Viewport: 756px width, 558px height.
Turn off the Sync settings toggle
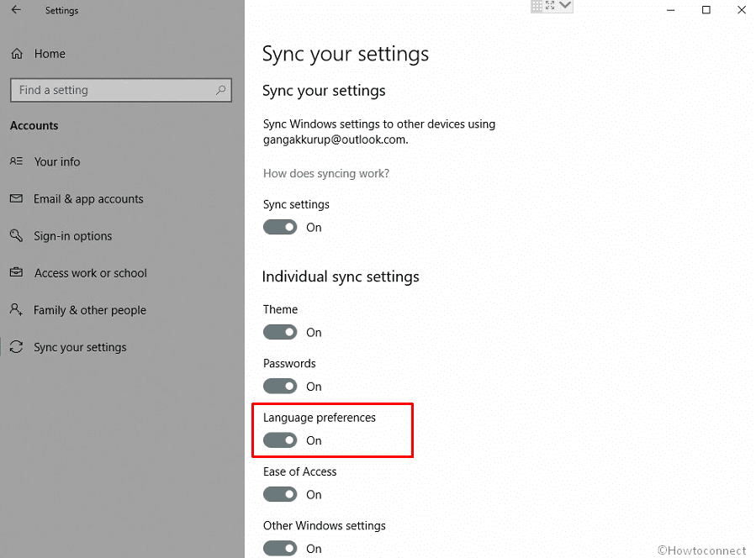click(279, 227)
